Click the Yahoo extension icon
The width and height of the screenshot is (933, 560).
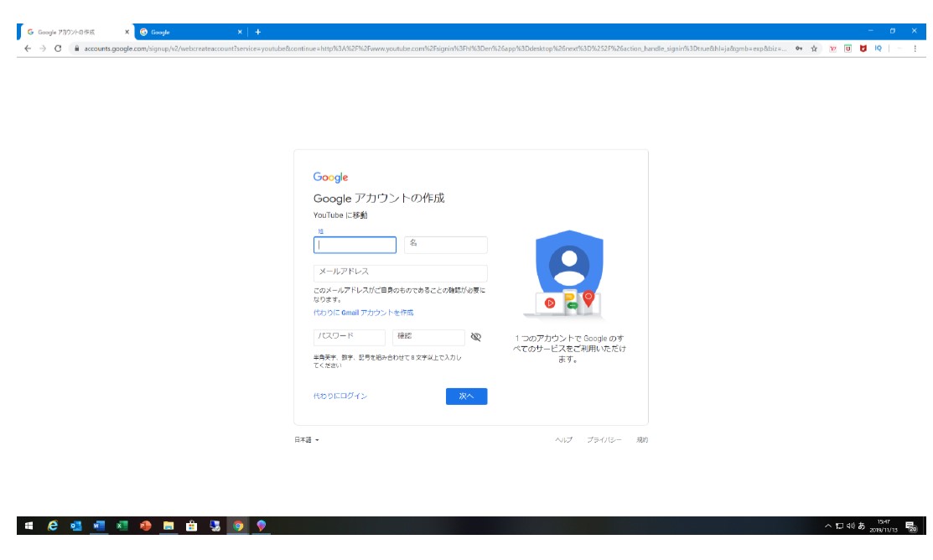832,49
